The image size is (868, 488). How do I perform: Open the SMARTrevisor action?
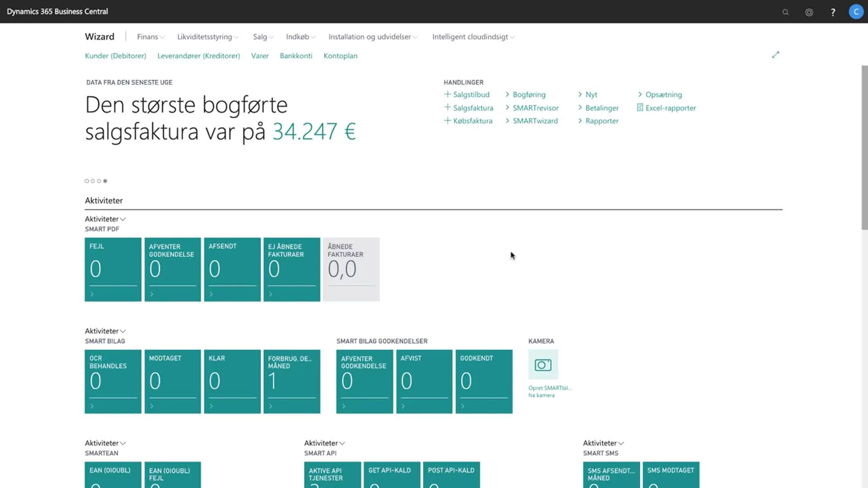pyautogui.click(x=532, y=108)
